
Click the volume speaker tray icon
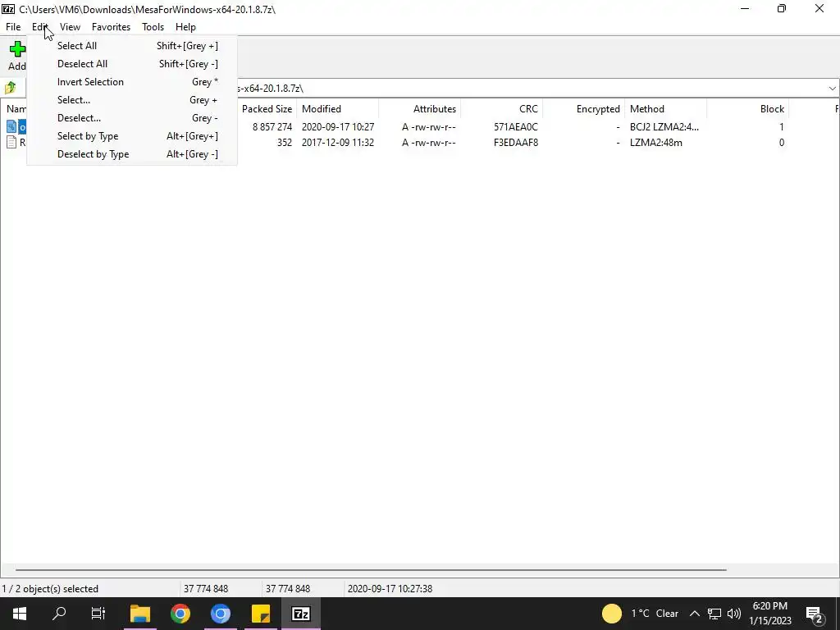click(x=734, y=614)
